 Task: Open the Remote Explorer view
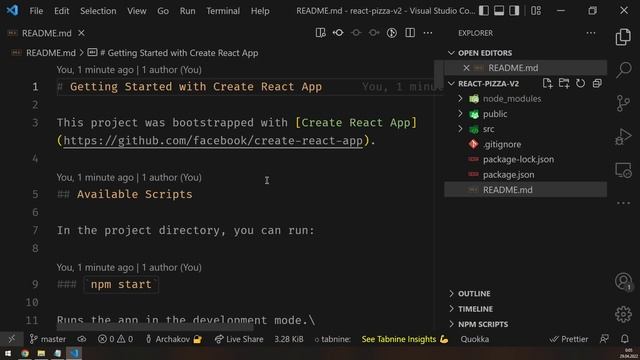coord(623,170)
